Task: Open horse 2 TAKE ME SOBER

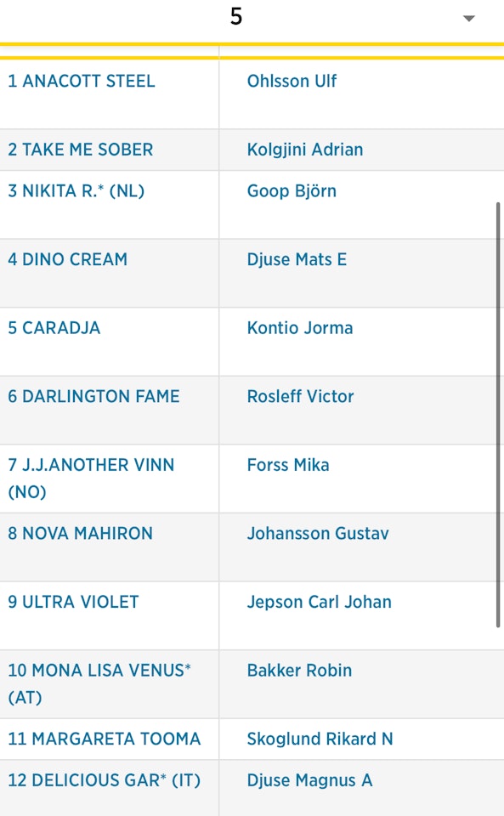Action: tap(81, 150)
